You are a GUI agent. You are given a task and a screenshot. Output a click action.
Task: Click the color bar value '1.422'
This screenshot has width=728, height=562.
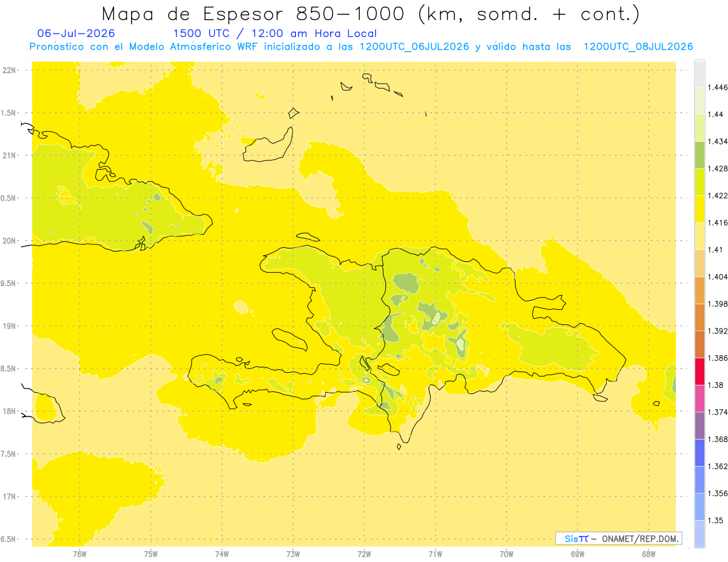tap(718, 196)
